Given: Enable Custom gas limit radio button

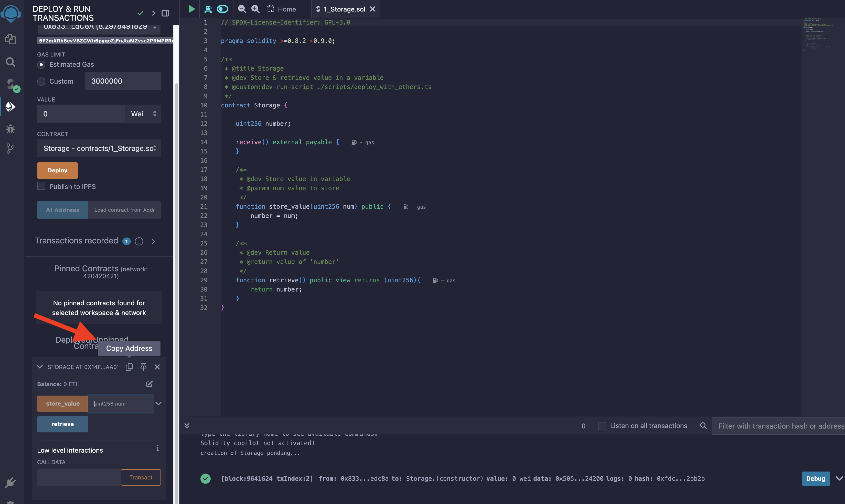Looking at the screenshot, I should (x=41, y=80).
